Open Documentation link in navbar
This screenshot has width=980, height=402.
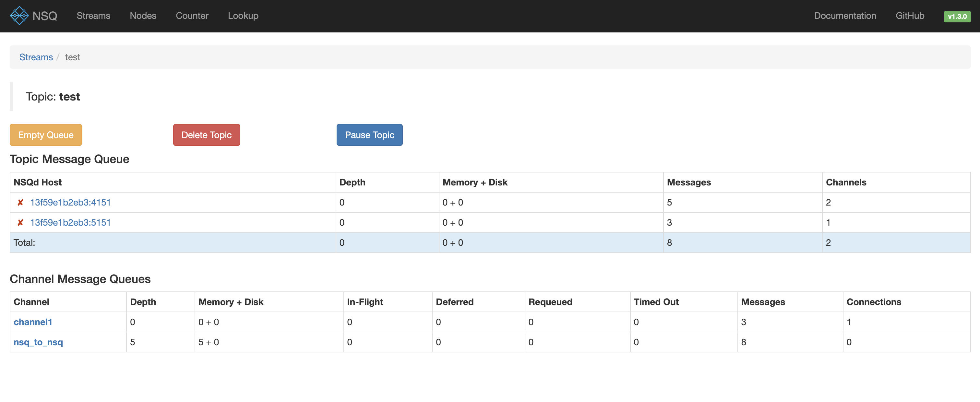click(x=844, y=16)
